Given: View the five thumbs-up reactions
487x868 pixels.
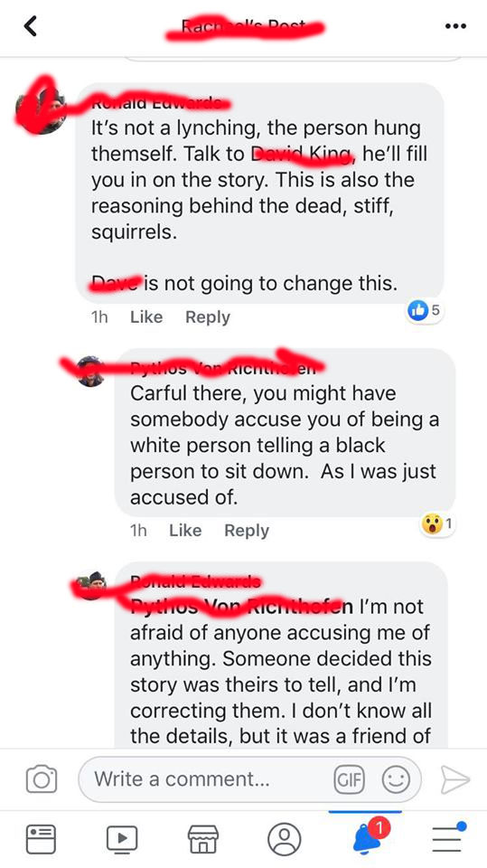Looking at the screenshot, I should [x=424, y=311].
